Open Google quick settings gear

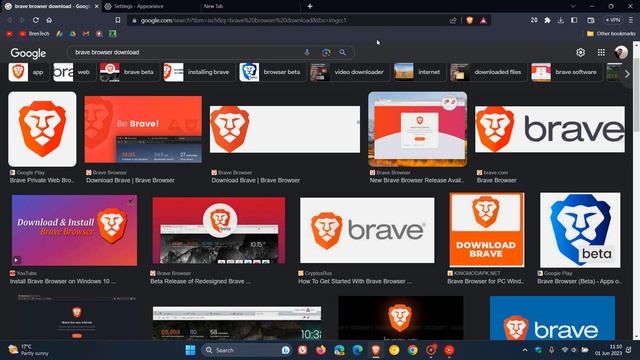(580, 52)
